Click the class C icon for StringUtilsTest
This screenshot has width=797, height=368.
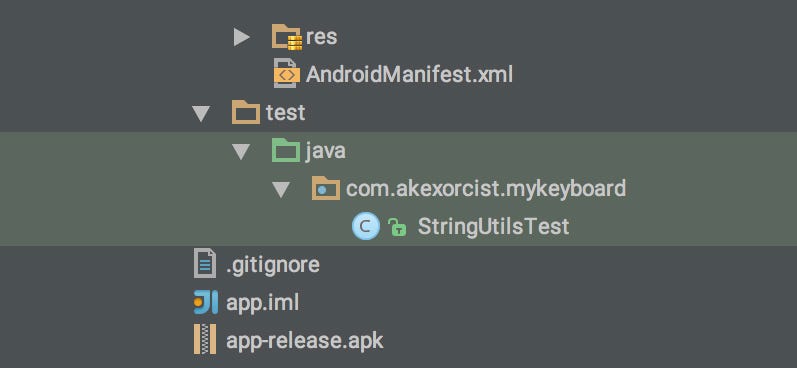click(366, 226)
